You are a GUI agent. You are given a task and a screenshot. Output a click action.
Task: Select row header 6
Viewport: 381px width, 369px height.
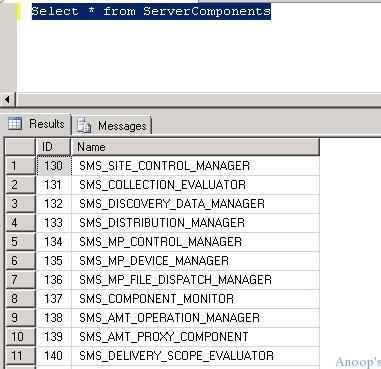(x=20, y=261)
